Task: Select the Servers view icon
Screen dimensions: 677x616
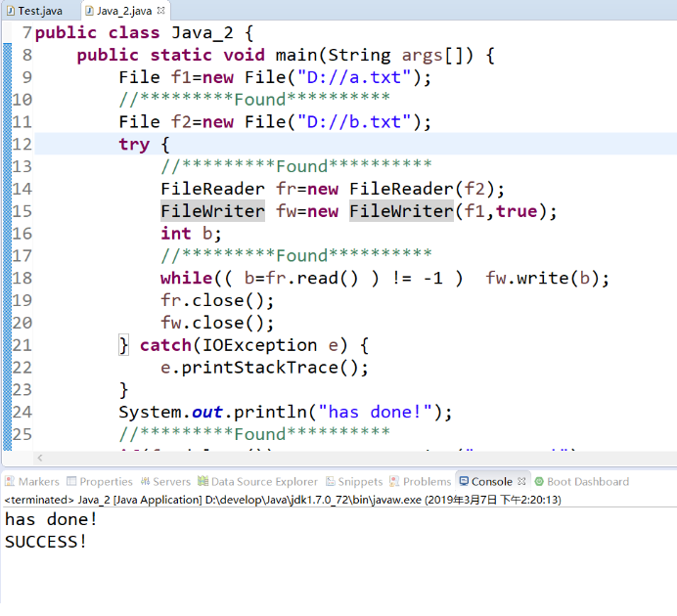Action: 146,481
